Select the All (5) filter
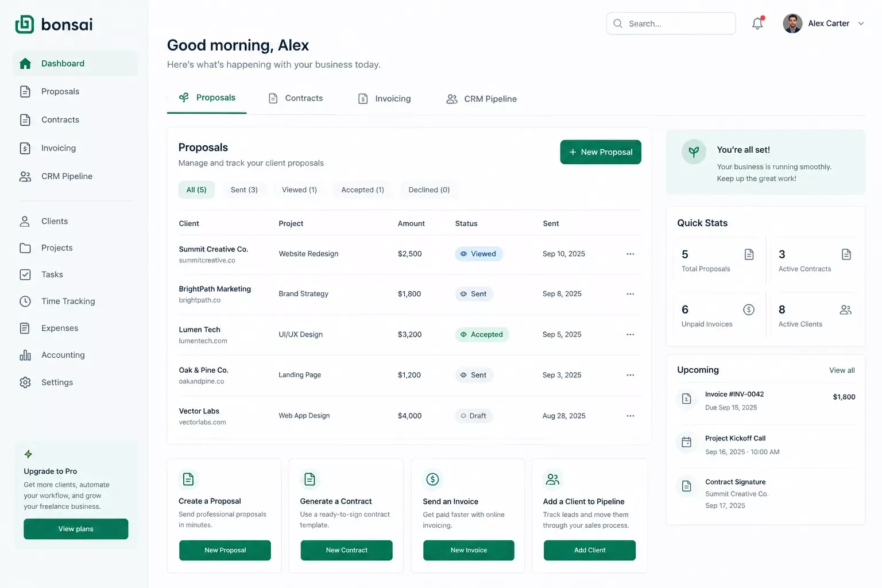Screen dimensions: 882x588 pyautogui.click(x=196, y=190)
